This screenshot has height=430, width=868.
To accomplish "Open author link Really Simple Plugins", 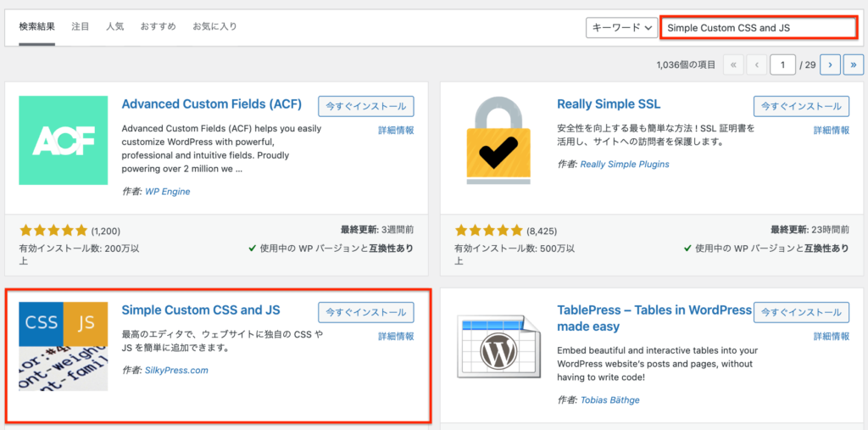I will (625, 164).
